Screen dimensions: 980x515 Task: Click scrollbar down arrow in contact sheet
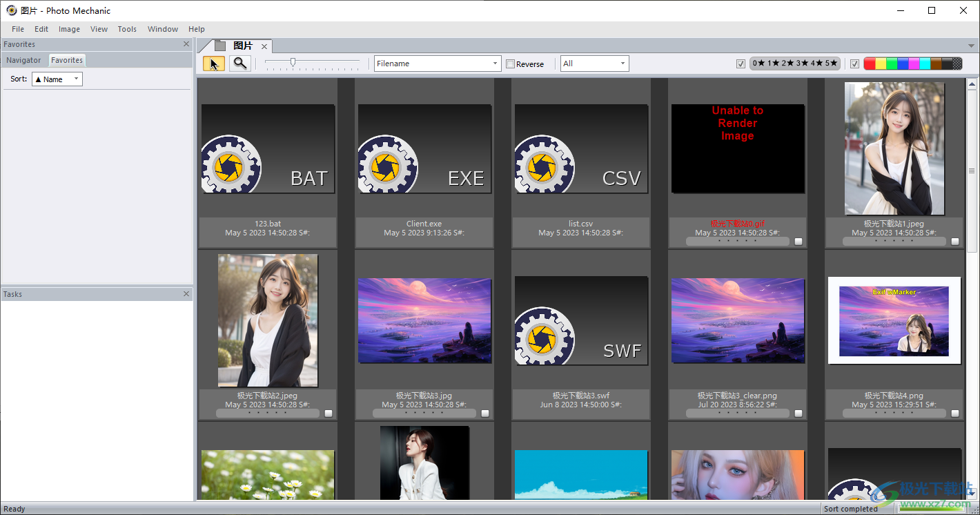[x=972, y=495]
